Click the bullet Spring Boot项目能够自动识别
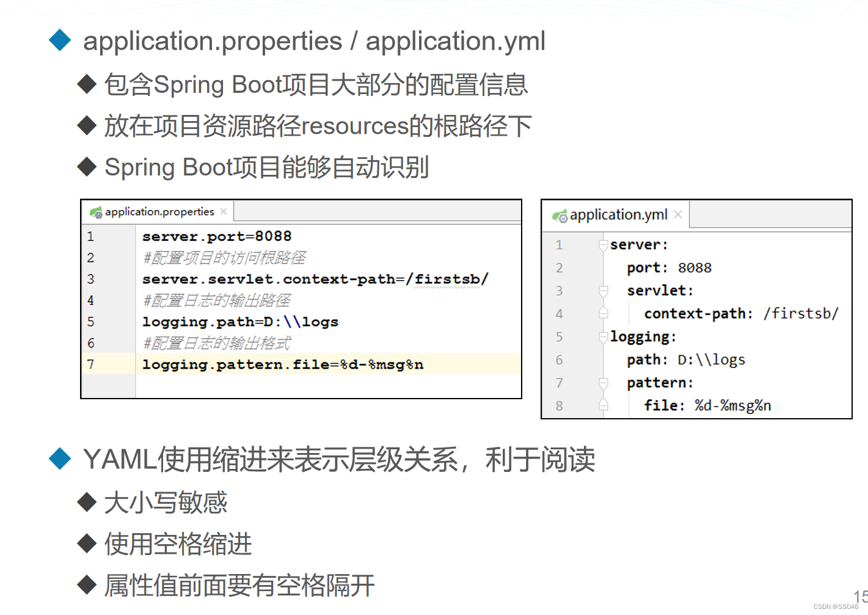Screen dimensions: 868x615 (x=266, y=167)
